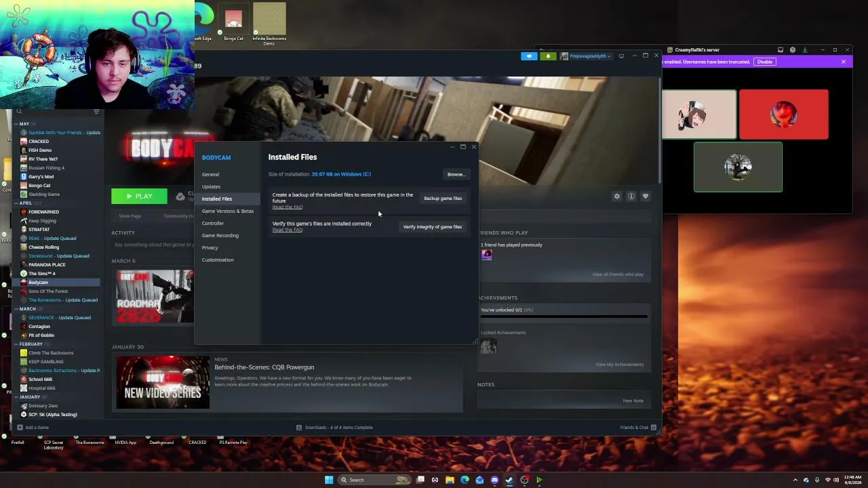The height and width of the screenshot is (488, 868).
Task: Click Disable in the Discord banner
Action: click(765, 62)
